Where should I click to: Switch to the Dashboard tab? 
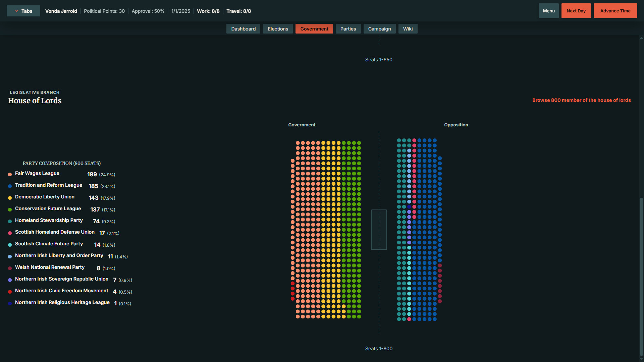tap(243, 29)
